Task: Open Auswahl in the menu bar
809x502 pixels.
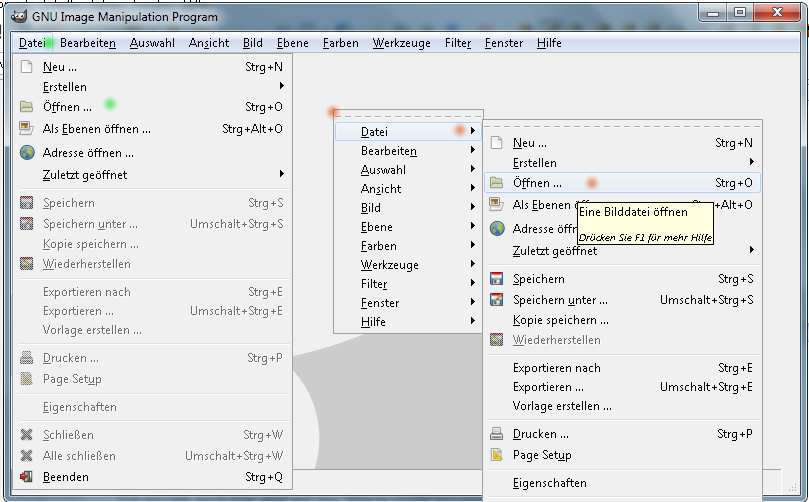Action: (x=152, y=43)
